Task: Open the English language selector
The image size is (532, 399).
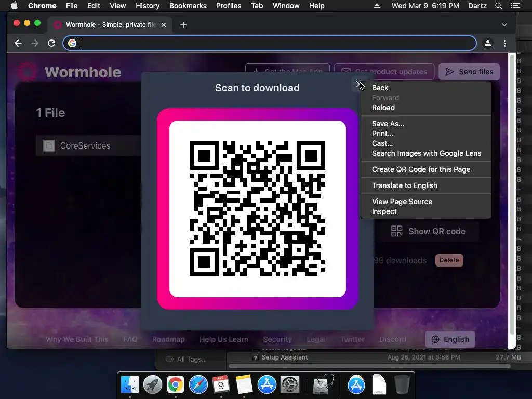Action: click(450, 339)
